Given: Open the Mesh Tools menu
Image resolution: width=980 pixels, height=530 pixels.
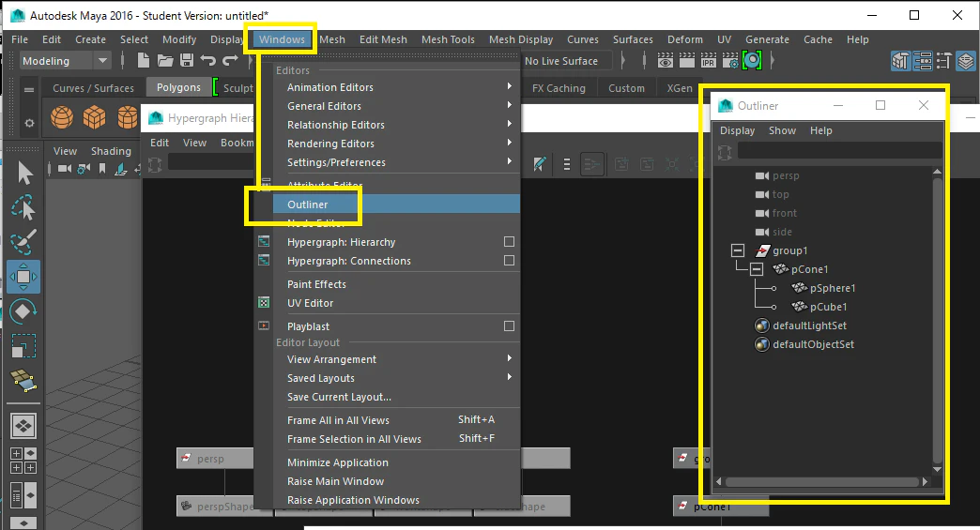Looking at the screenshot, I should (448, 39).
